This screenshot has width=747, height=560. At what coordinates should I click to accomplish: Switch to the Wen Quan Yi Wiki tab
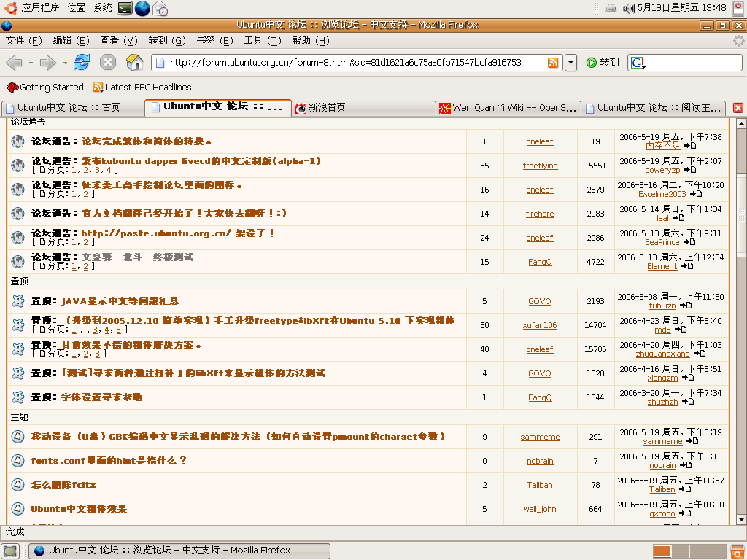tap(508, 108)
